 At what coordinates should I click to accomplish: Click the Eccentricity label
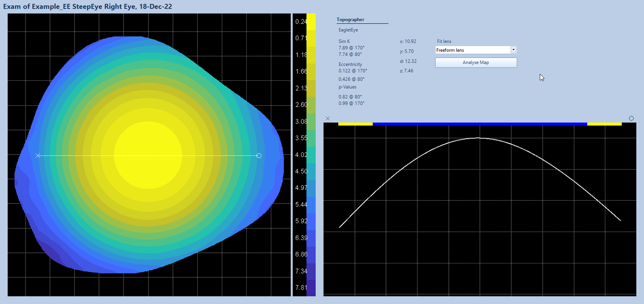pyautogui.click(x=350, y=64)
